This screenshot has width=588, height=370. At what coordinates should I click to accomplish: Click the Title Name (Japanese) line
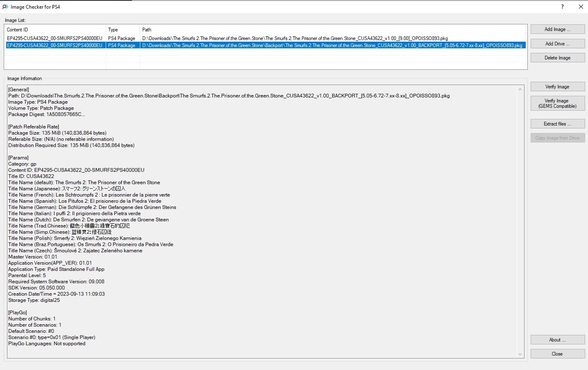click(x=67, y=189)
